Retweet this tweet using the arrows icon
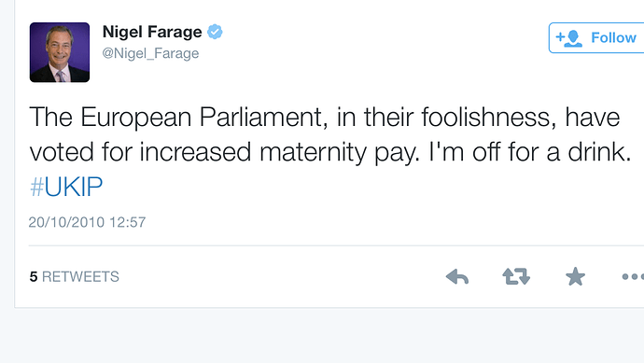This screenshot has width=644, height=363. point(516,277)
